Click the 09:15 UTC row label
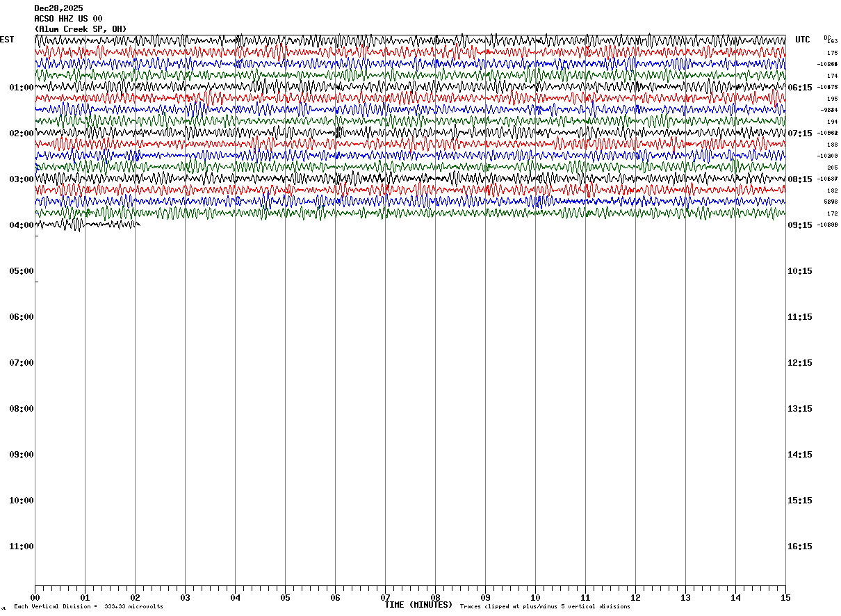Screen dimensions: 841x616 coord(800,225)
